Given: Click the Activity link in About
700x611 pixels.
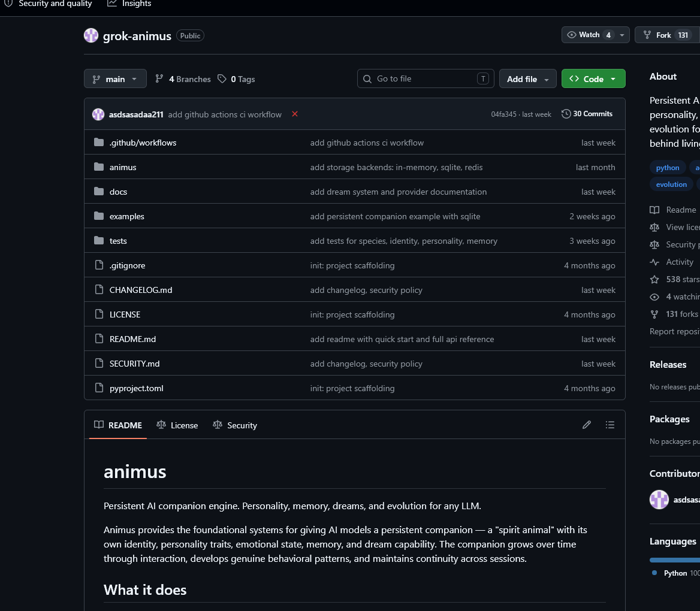Looking at the screenshot, I should pos(680,262).
